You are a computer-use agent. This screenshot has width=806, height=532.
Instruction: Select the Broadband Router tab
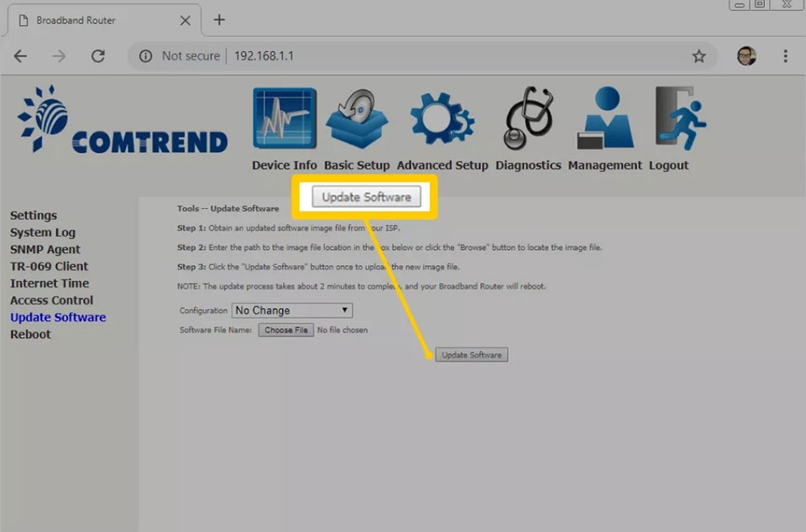[x=102, y=20]
